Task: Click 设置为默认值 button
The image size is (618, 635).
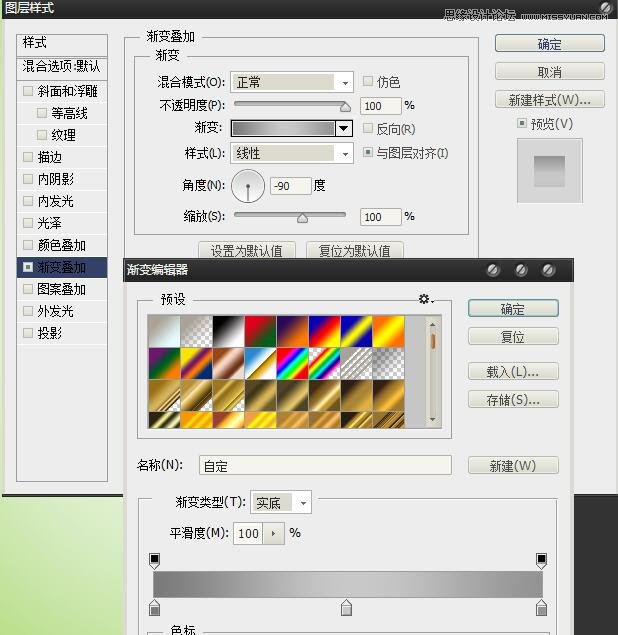Action: [x=247, y=250]
